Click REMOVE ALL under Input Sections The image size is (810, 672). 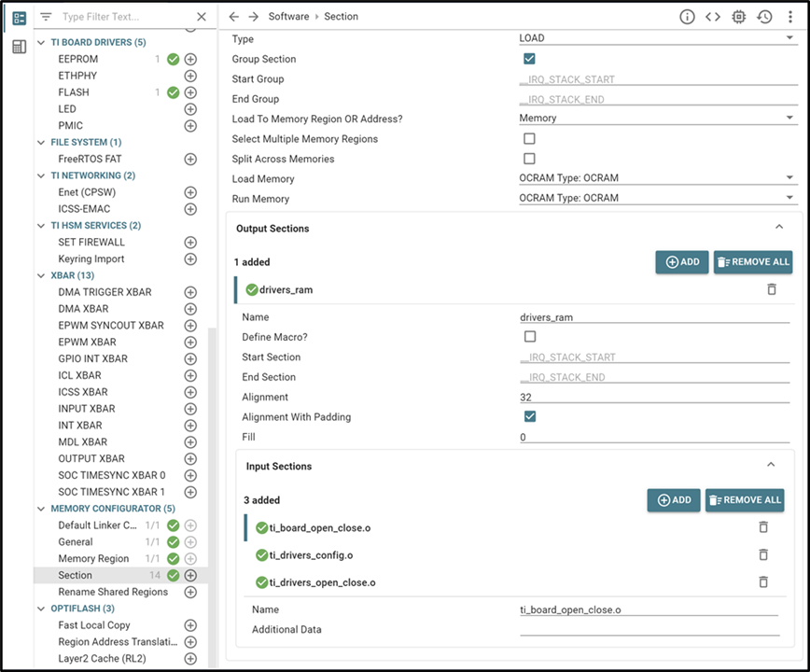click(745, 500)
